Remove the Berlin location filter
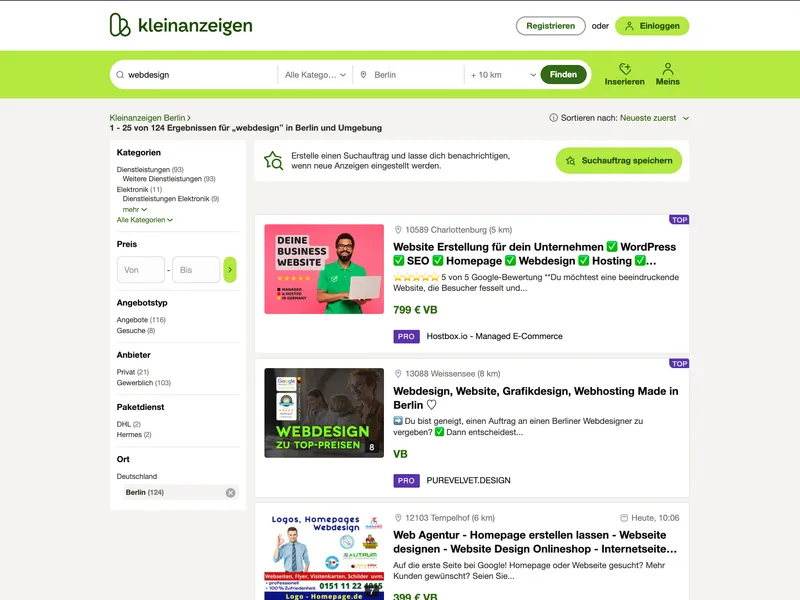The height and width of the screenshot is (600, 800). coord(231,492)
